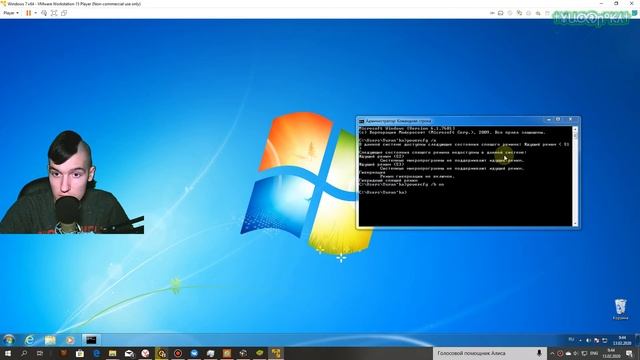Open the Recycle Bin desktop icon
Viewport: 640px width, 360px height.
(x=620, y=309)
